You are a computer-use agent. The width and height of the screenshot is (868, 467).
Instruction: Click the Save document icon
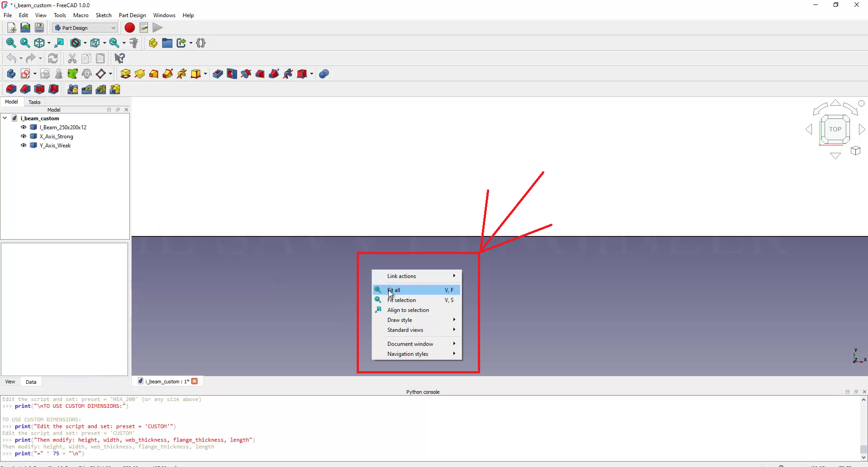pyautogui.click(x=39, y=28)
